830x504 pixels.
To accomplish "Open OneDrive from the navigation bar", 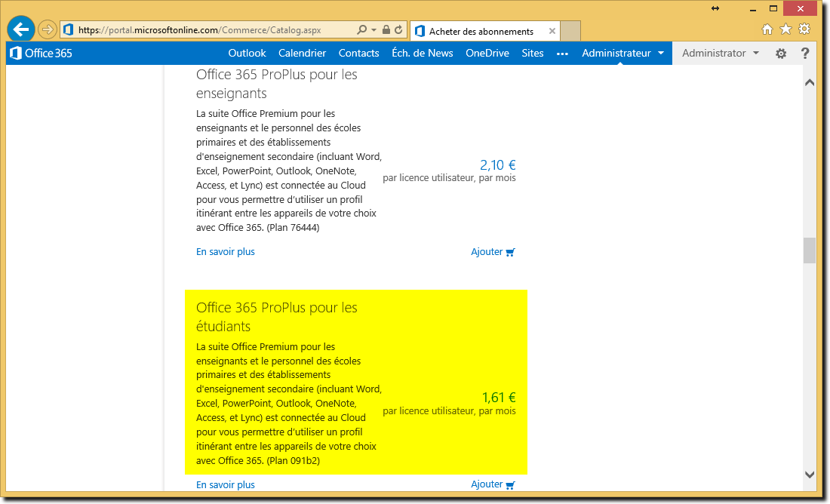I will [487, 53].
